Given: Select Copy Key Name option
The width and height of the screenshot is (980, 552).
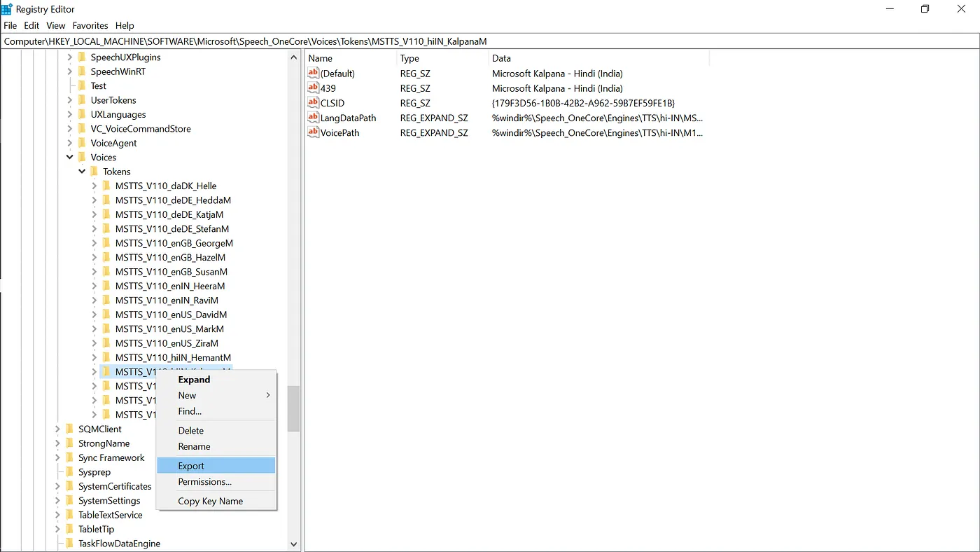Looking at the screenshot, I should pyautogui.click(x=210, y=501).
